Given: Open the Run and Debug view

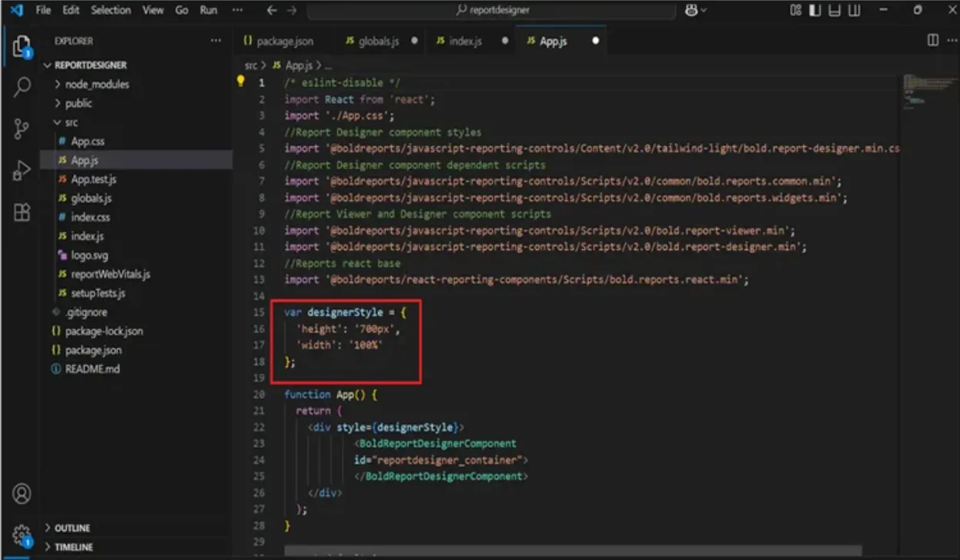Looking at the screenshot, I should click(22, 171).
